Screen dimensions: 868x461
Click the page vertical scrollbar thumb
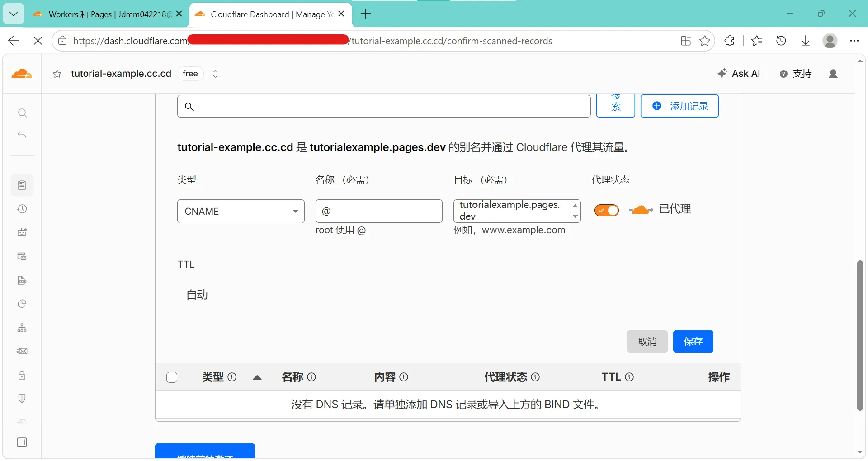[860, 335]
